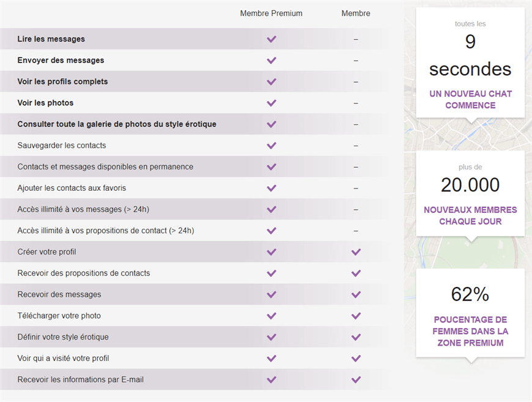Select the Membre Premium column header
Image resolution: width=532 pixels, height=402 pixels.
pos(271,13)
